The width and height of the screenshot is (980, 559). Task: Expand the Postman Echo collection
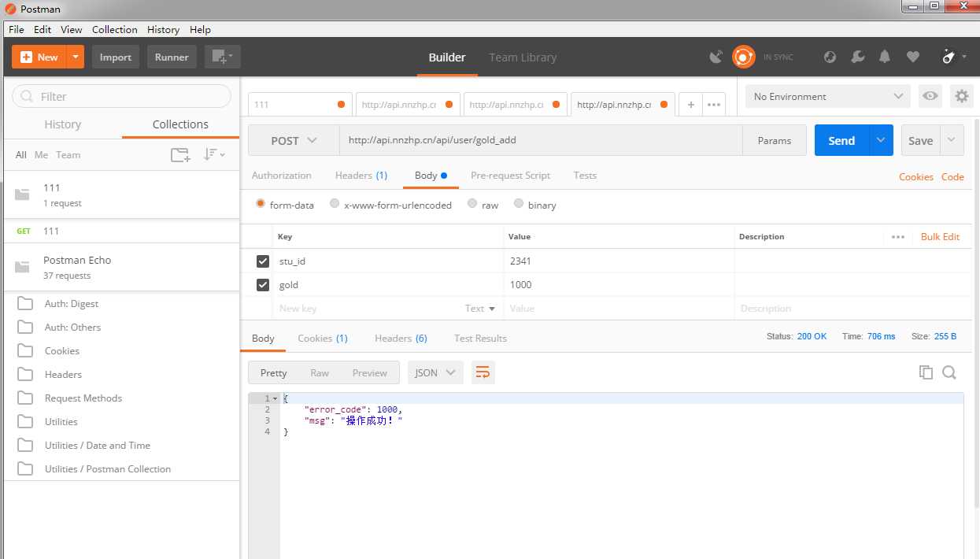click(122, 267)
